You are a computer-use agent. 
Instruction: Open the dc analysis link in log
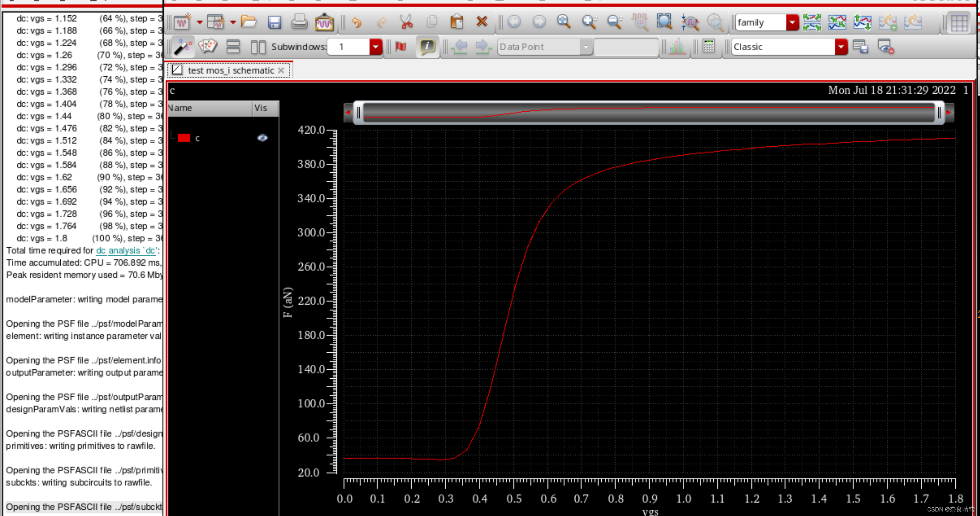tap(126, 250)
